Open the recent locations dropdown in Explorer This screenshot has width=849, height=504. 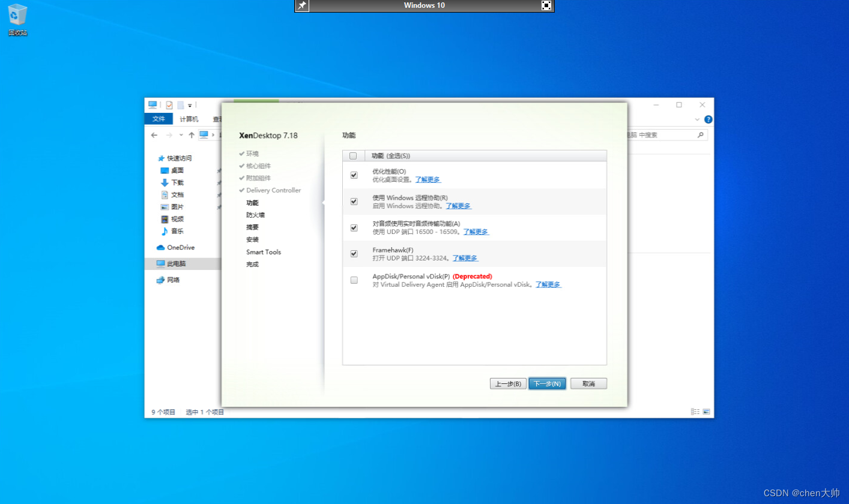point(181,135)
